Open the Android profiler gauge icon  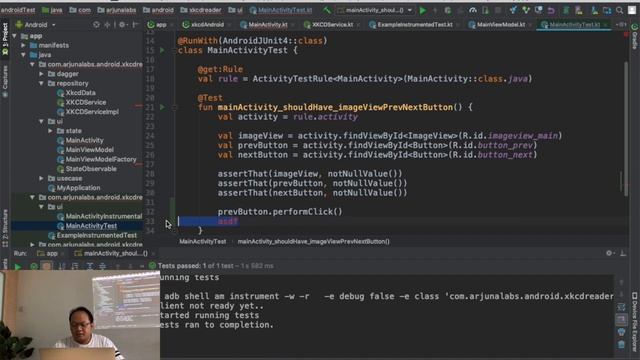(x=473, y=10)
